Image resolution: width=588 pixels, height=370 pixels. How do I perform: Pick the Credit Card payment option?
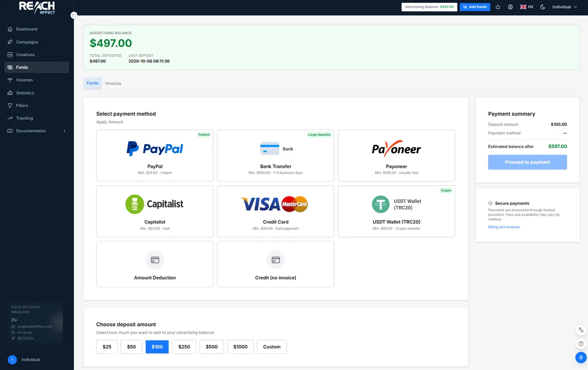point(276,211)
